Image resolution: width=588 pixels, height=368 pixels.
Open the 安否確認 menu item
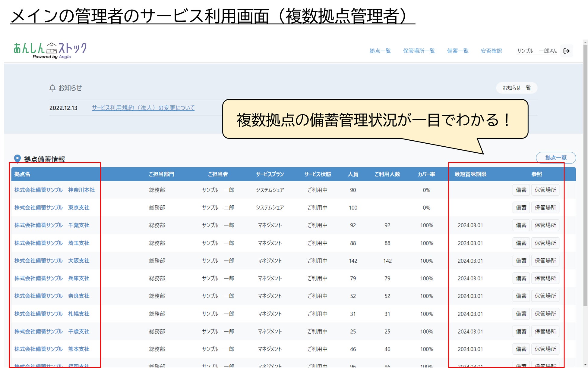491,51
